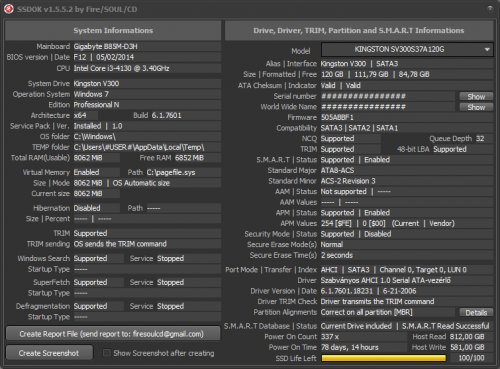
Task: Click S.M.A.R.T Read Successful status text
Action: (446, 326)
